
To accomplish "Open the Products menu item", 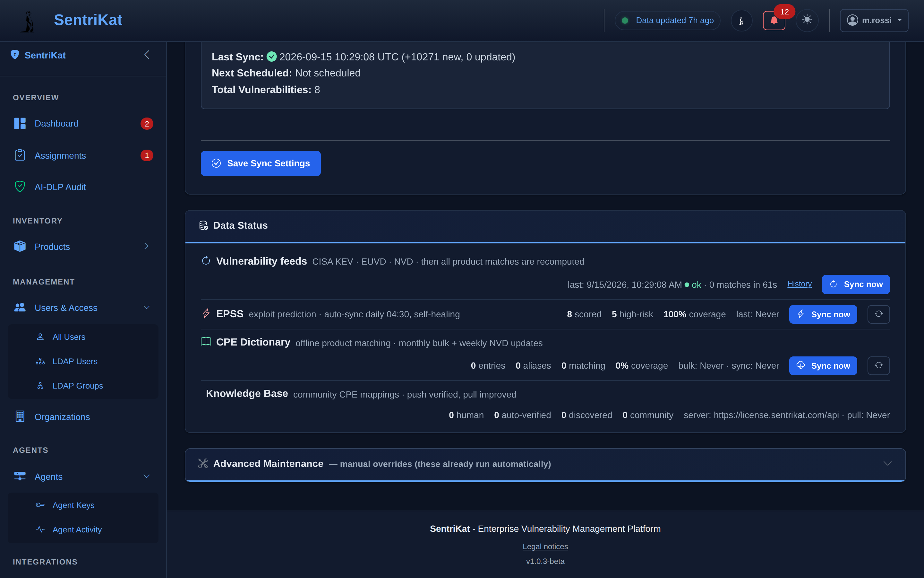I will tap(83, 247).
